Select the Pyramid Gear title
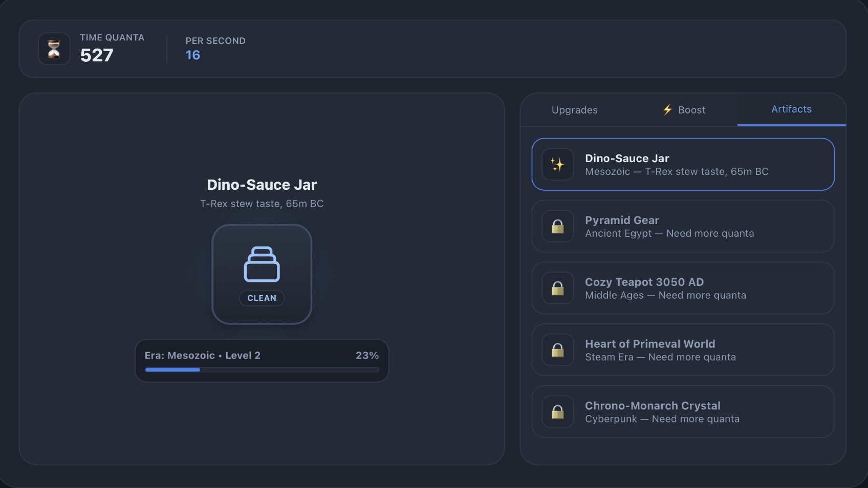This screenshot has width=868, height=488. [x=622, y=220]
